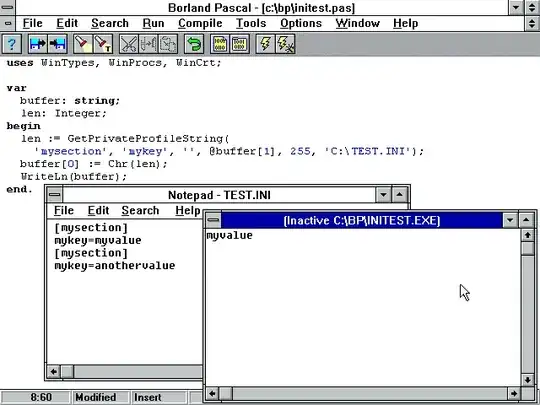
Task: Restore the initest.pas document window
Action: pos(532,23)
